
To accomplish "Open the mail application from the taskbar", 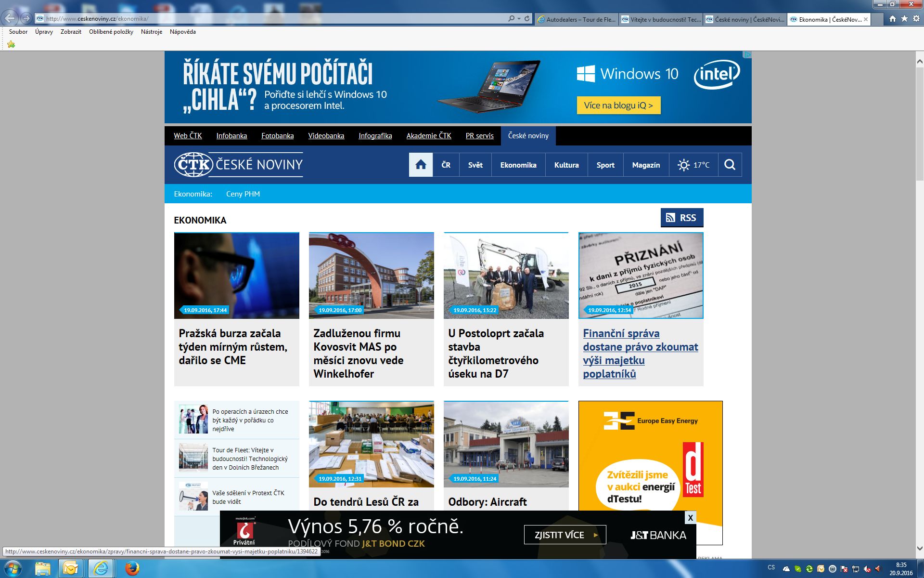I will click(x=71, y=568).
